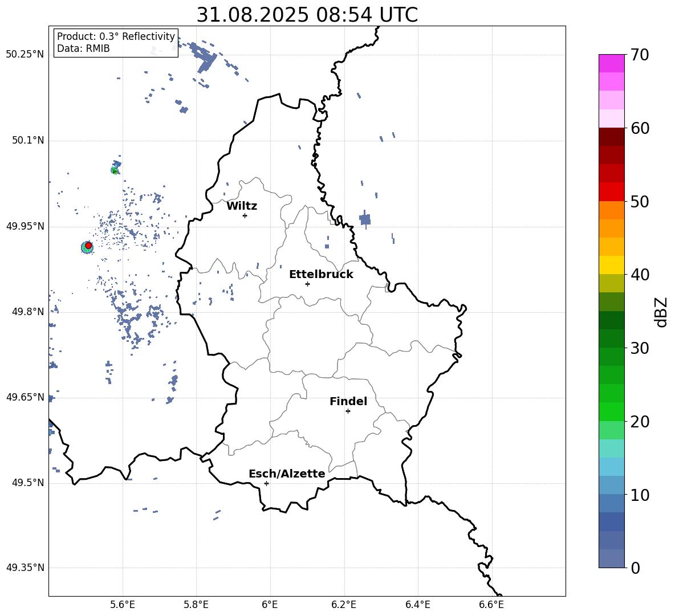Pick the bright red colorbar swatch above 50
This screenshot has width=675, height=616.
pos(611,192)
